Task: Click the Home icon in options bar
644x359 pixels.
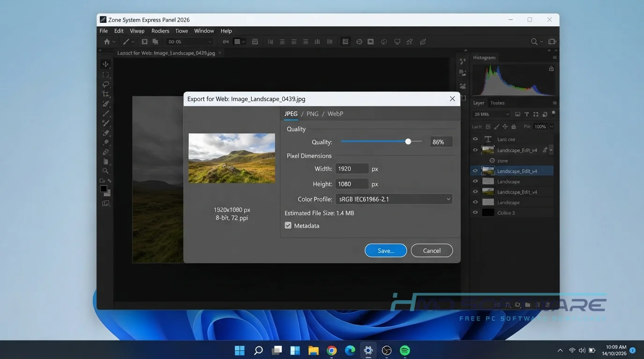Action: coord(107,42)
